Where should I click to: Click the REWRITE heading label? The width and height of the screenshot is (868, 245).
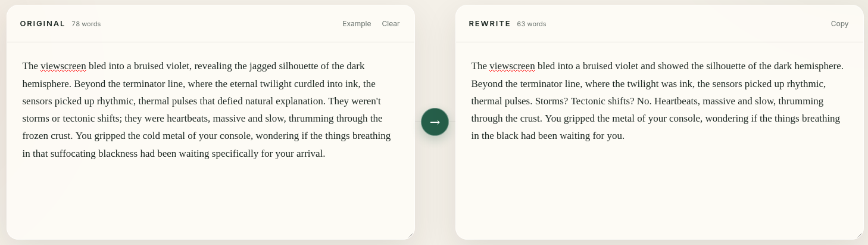pyautogui.click(x=490, y=24)
